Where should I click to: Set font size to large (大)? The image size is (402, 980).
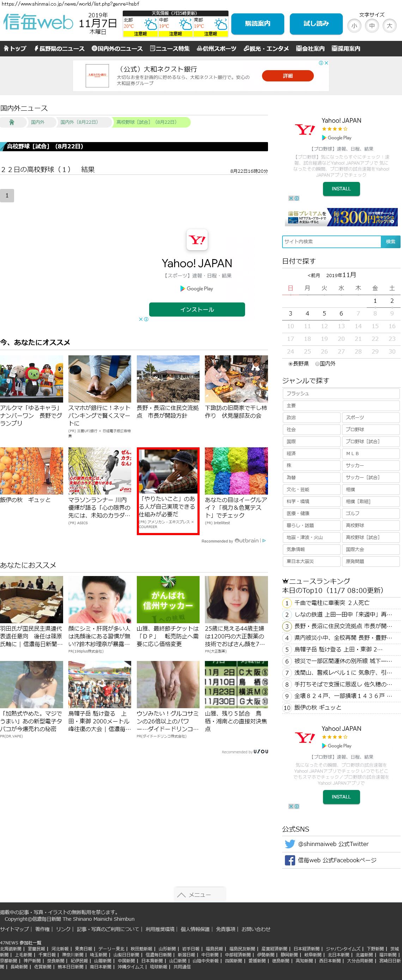coord(389,26)
